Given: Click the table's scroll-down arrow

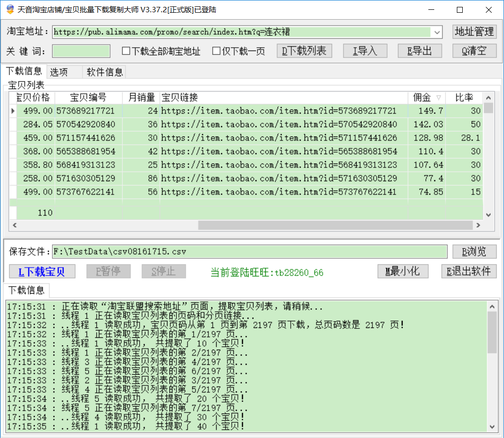Looking at the screenshot, I should (x=488, y=215).
